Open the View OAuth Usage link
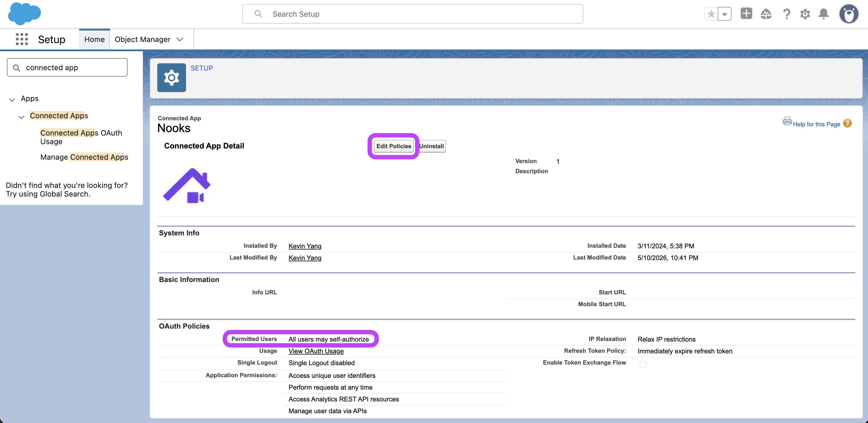The width and height of the screenshot is (868, 423). [x=316, y=351]
